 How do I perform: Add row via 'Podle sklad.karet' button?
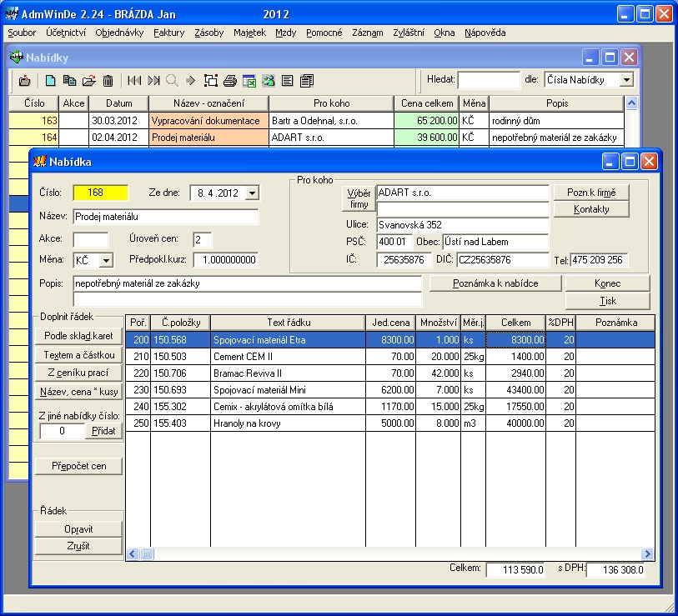click(x=78, y=336)
